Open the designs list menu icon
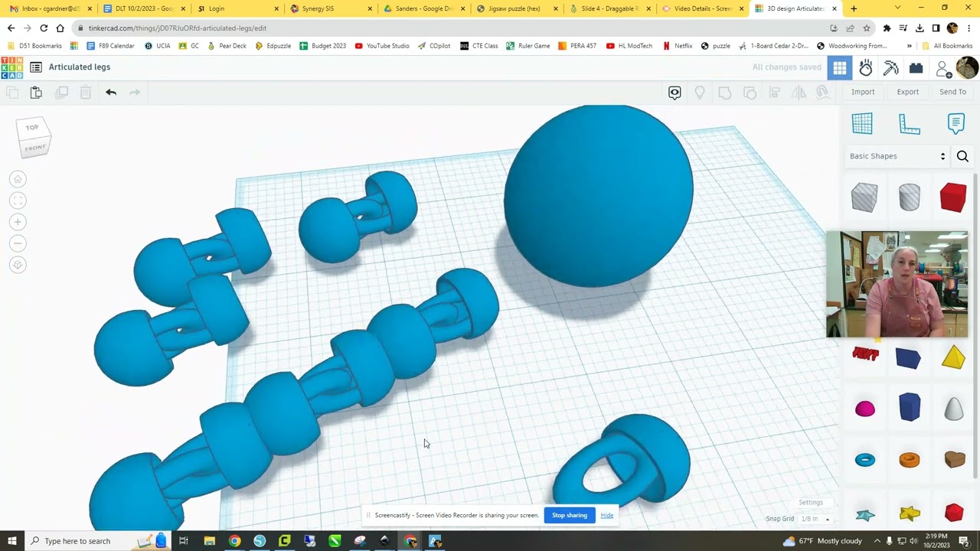 (x=36, y=67)
